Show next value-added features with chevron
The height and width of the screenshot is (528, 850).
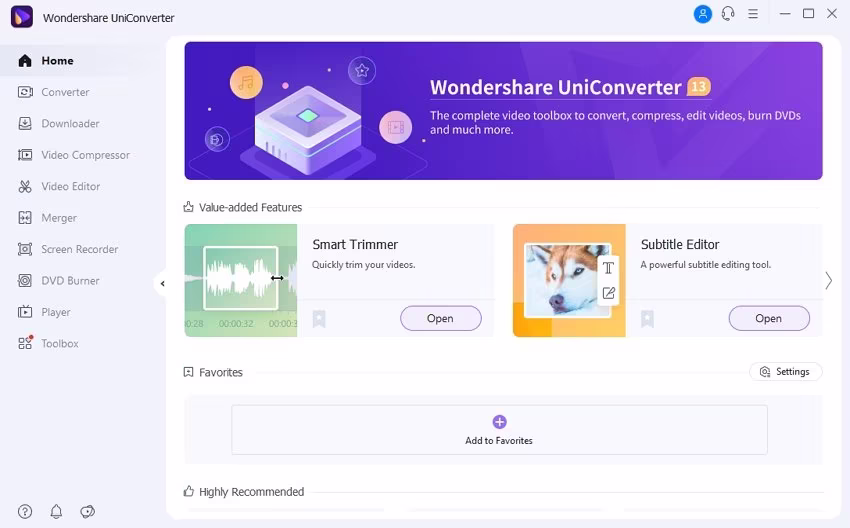828,281
